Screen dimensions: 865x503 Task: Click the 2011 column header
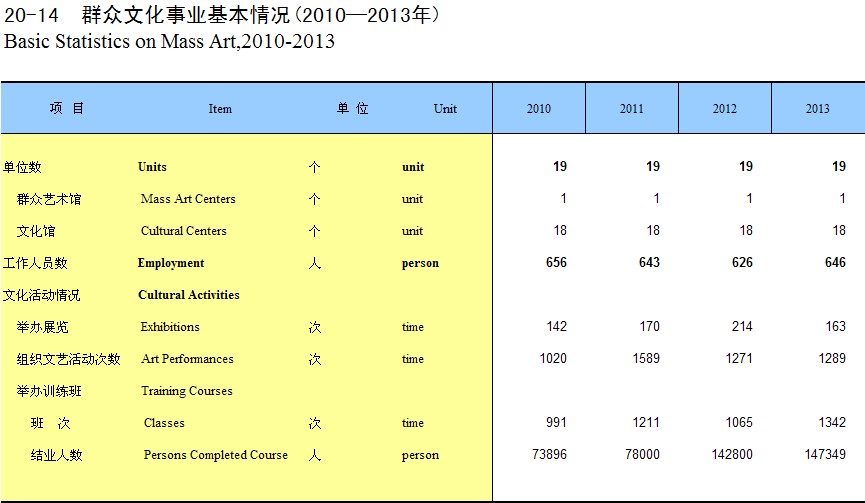631,109
